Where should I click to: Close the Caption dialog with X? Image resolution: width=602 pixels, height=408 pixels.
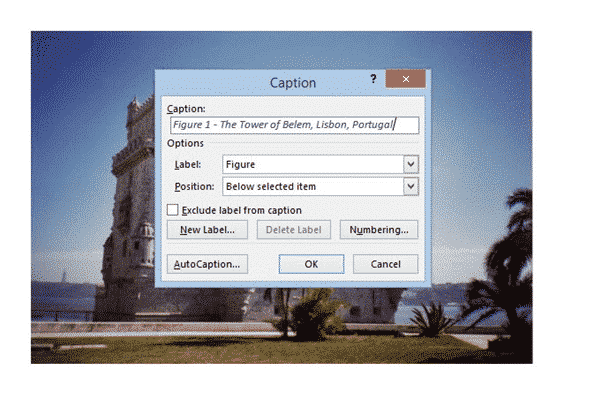tap(406, 80)
